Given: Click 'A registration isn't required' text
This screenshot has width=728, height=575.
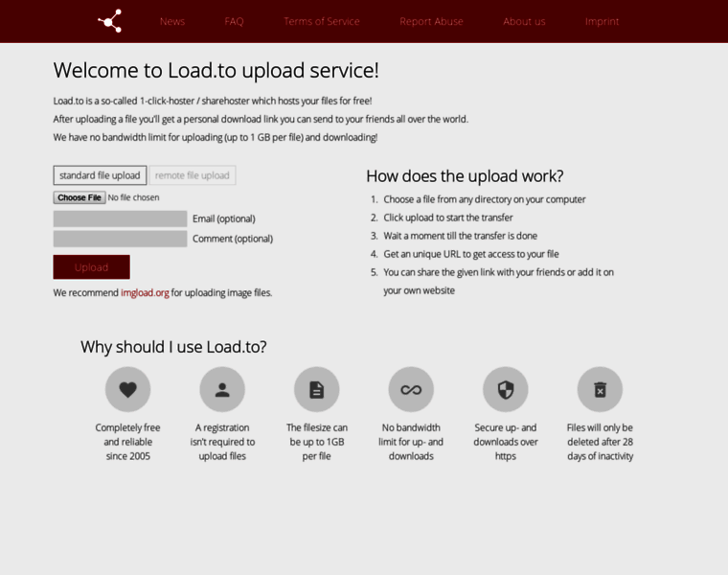Looking at the screenshot, I should tap(222, 442).
